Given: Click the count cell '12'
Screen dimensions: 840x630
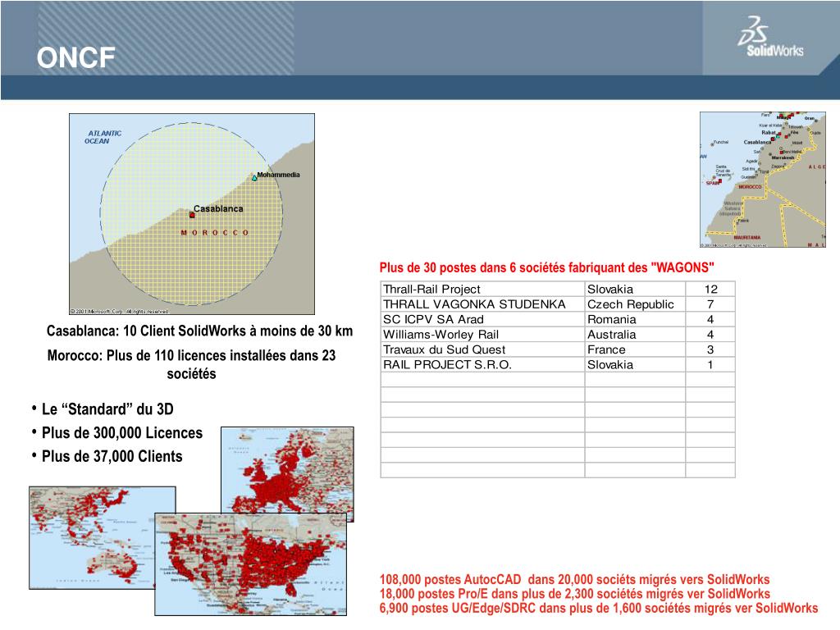Looking at the screenshot, I should click(710, 289).
